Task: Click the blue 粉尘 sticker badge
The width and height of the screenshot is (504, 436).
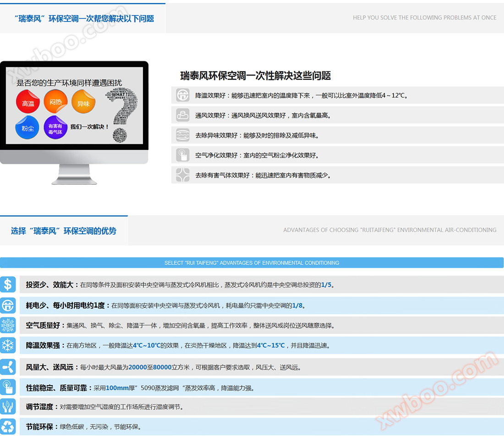Action: 27,128
